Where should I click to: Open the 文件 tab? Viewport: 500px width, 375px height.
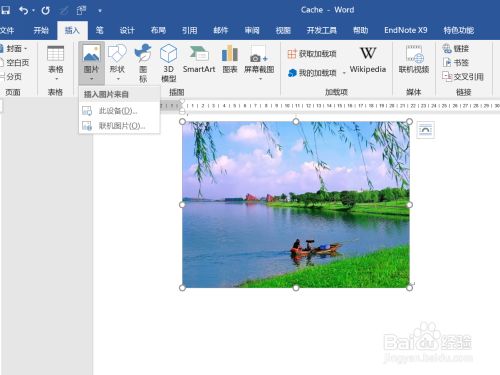(7, 30)
